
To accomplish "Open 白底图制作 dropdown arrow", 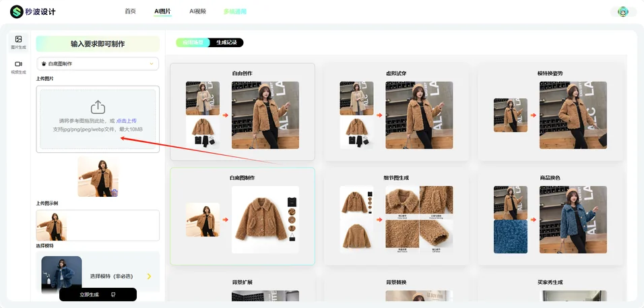I will tap(152, 63).
